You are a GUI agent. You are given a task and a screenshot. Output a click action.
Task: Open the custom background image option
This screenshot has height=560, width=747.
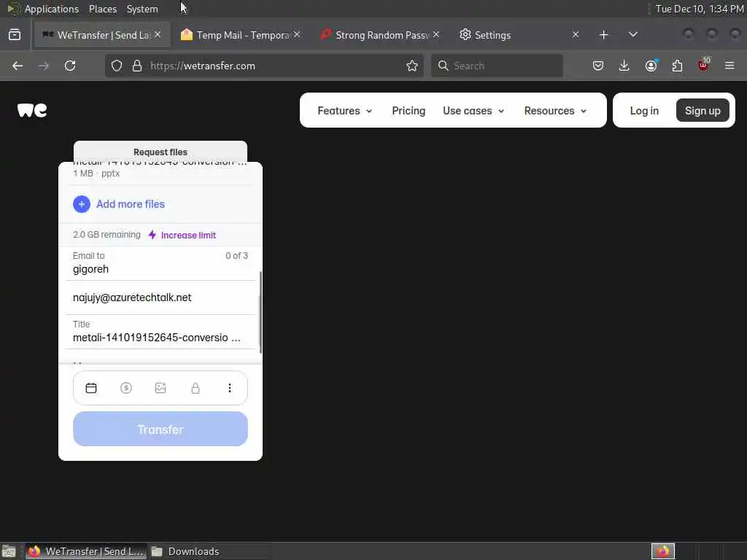[160, 388]
